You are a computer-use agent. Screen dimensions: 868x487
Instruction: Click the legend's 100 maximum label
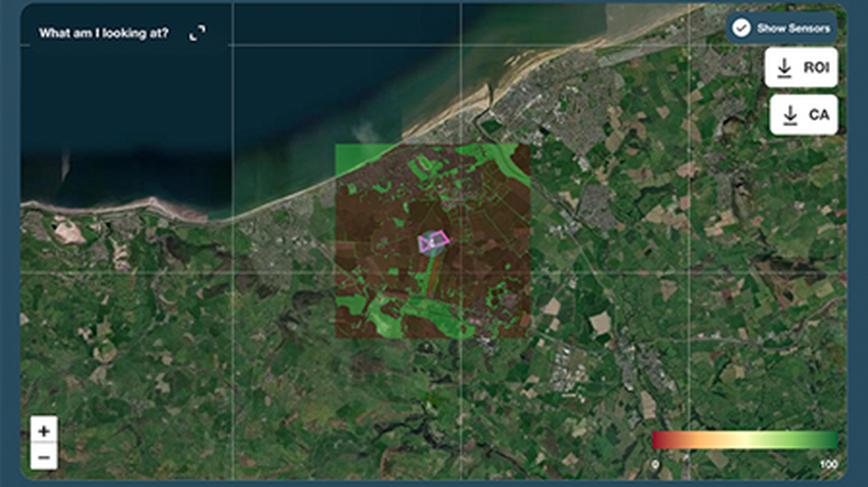(828, 464)
